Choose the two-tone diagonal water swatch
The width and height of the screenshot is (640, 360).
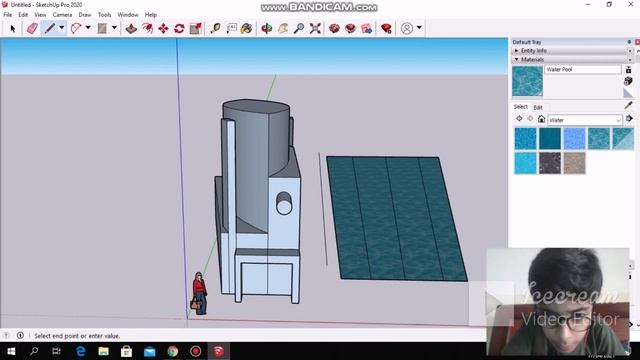tap(623, 139)
